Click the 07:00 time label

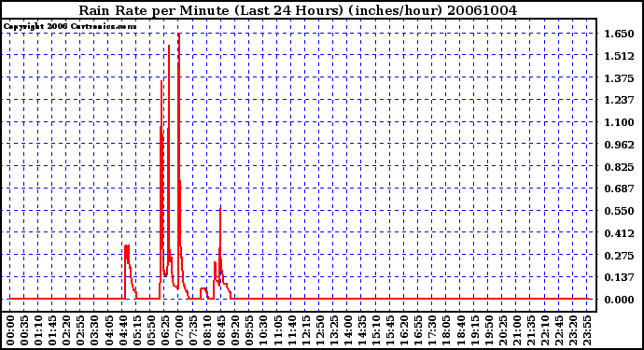coord(178,330)
